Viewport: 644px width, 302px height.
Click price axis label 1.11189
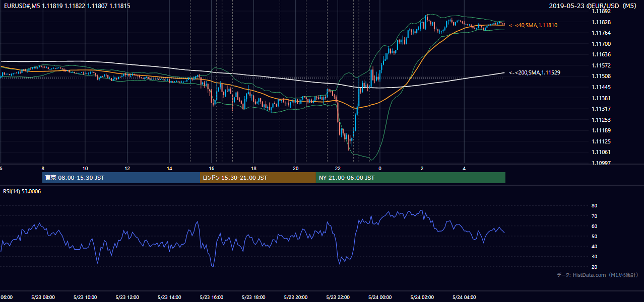[x=601, y=130]
